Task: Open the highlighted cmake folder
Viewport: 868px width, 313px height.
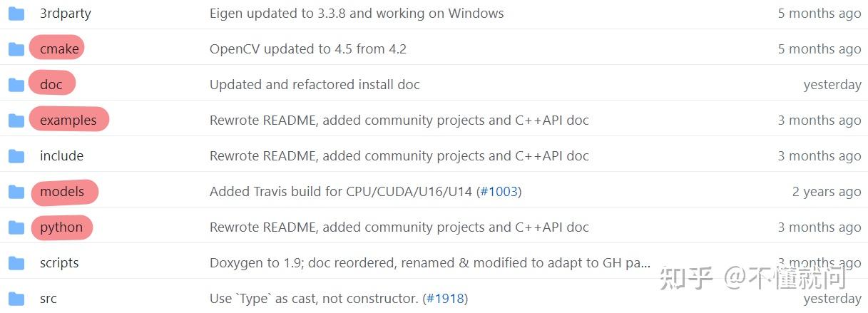Action: click(59, 49)
